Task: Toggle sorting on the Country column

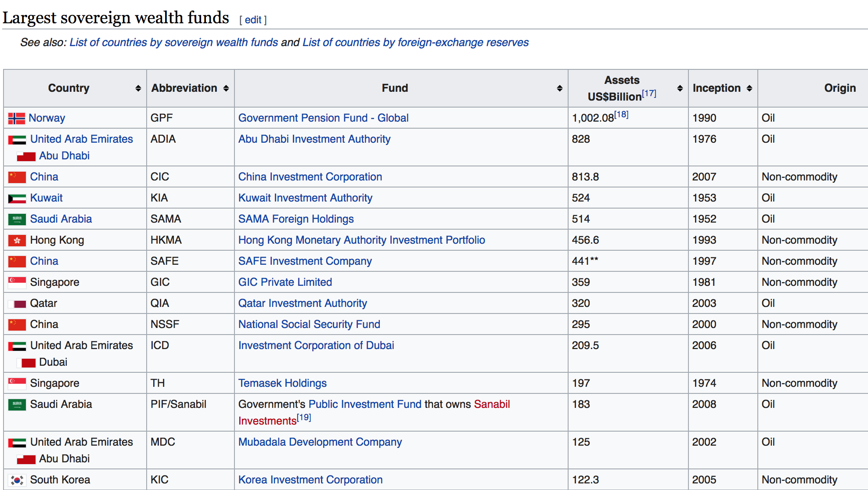Action: click(137, 88)
